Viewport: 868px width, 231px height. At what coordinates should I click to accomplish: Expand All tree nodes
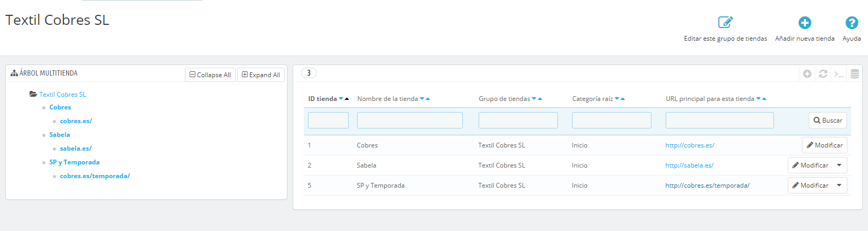click(x=261, y=75)
